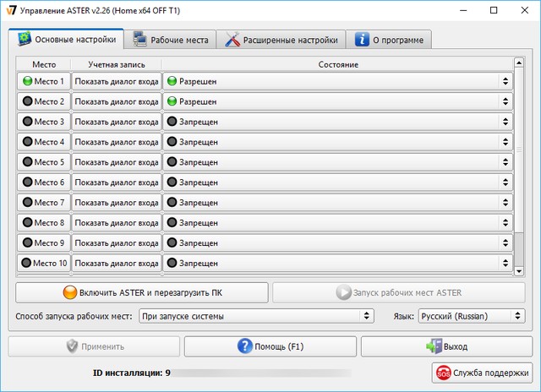Click the Место 6 button
This screenshot has height=392, width=541.
coord(44,182)
